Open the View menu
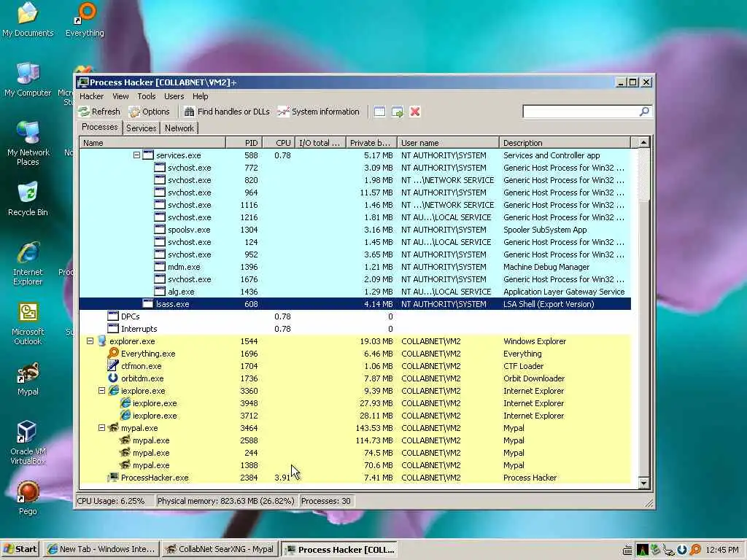 [120, 96]
